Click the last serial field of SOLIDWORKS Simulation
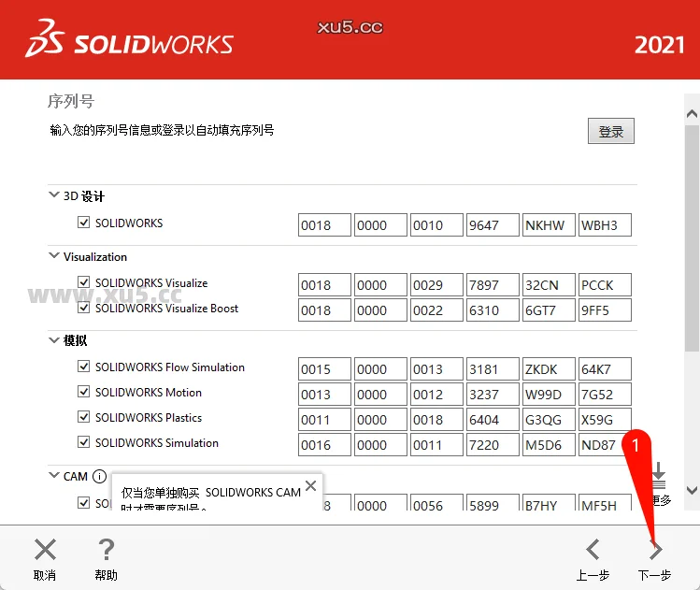Viewport: 700px width, 590px height. [605, 445]
